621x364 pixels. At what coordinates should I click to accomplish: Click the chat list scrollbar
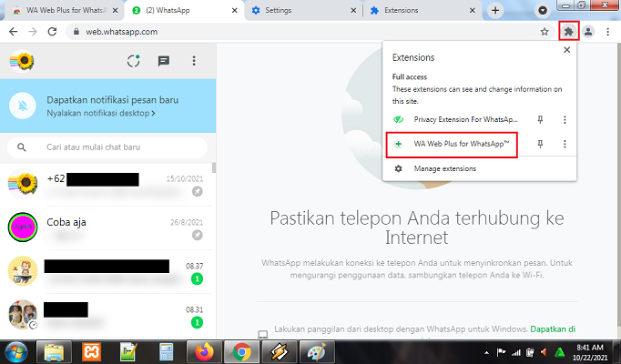[x=214, y=167]
